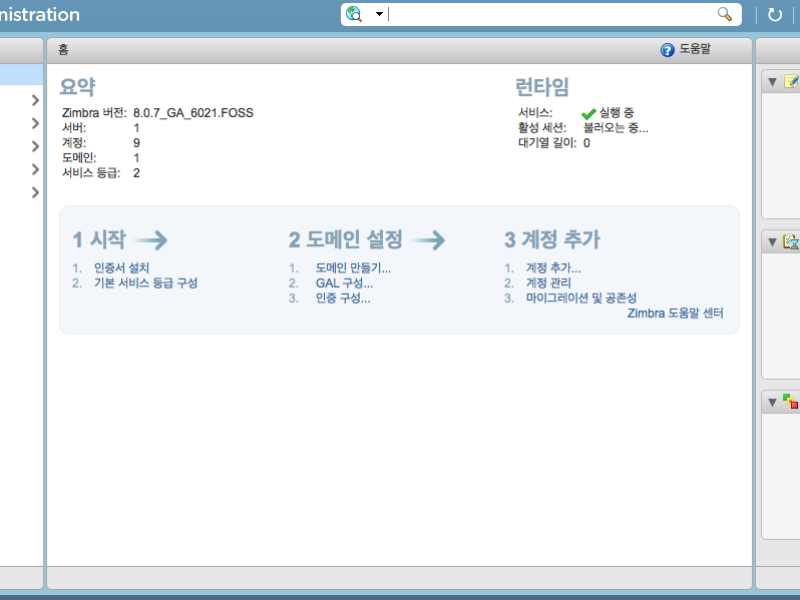Click the 2 도메인 설정 step heading
The width and height of the screenshot is (800, 600).
pyautogui.click(x=346, y=240)
